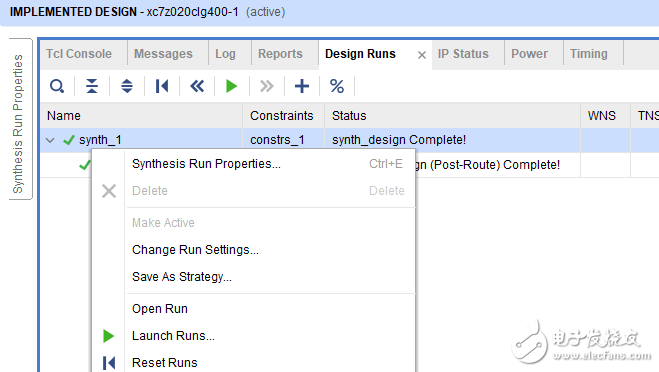Click the search magnifier icon in toolbar
Image resolution: width=659 pixels, height=372 pixels.
tap(57, 86)
